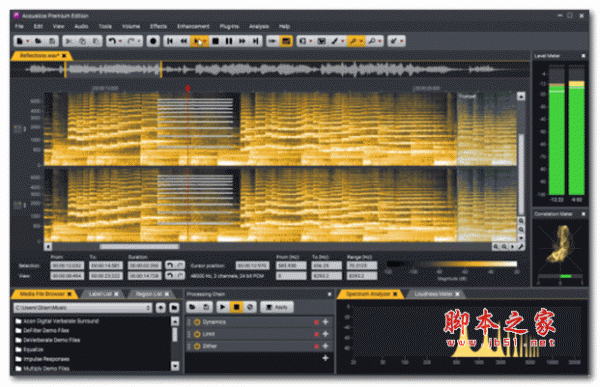Undo the last edit
This screenshot has width=600, height=387.
[x=111, y=41]
